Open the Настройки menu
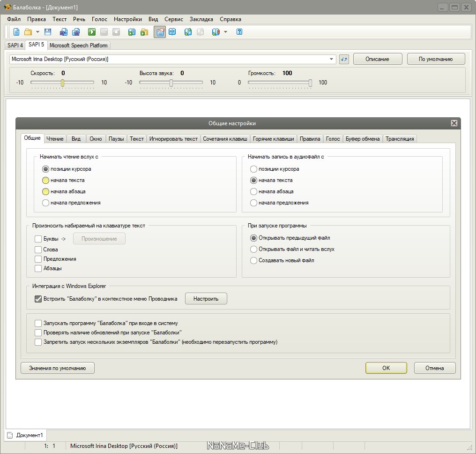476x454 pixels. point(128,19)
